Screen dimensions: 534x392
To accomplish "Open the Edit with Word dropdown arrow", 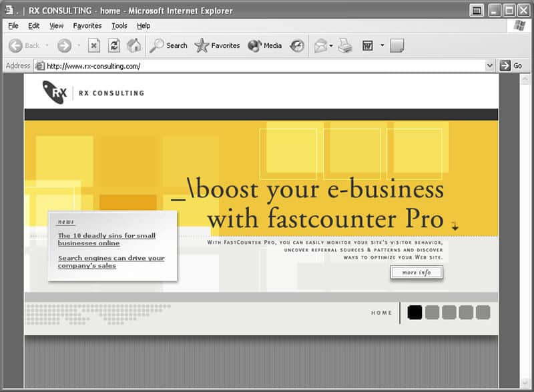I will point(382,45).
